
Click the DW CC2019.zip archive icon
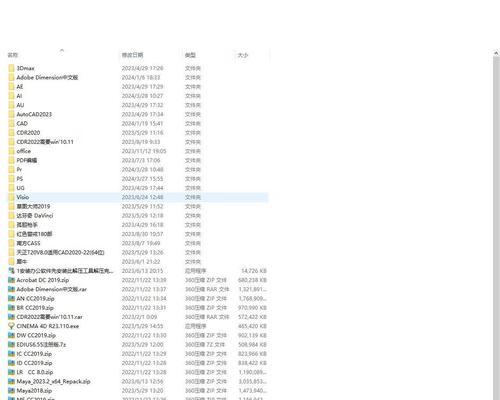tap(11, 335)
